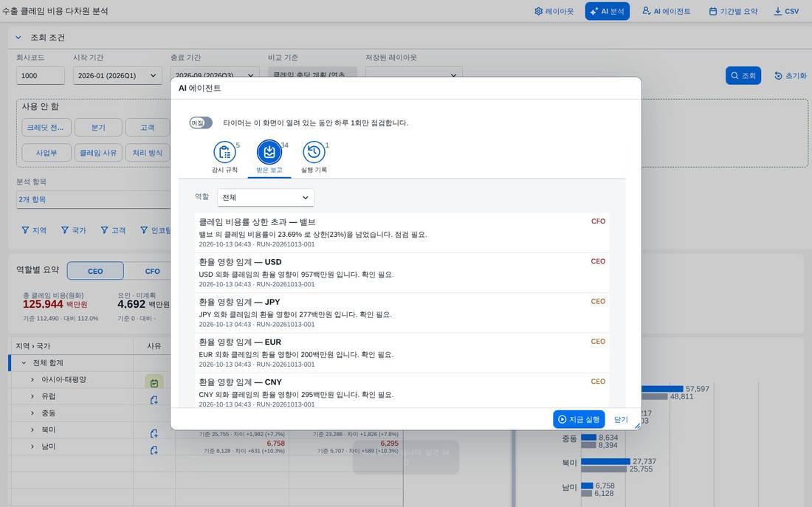812x507 pixels.
Task: Open the 환율 영향 임계 USD report
Action: pos(402,273)
